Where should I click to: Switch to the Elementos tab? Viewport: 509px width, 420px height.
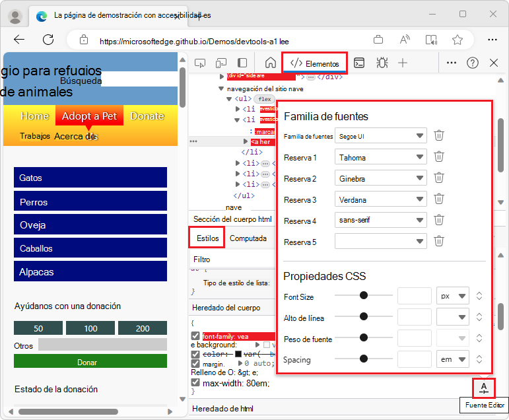314,63
